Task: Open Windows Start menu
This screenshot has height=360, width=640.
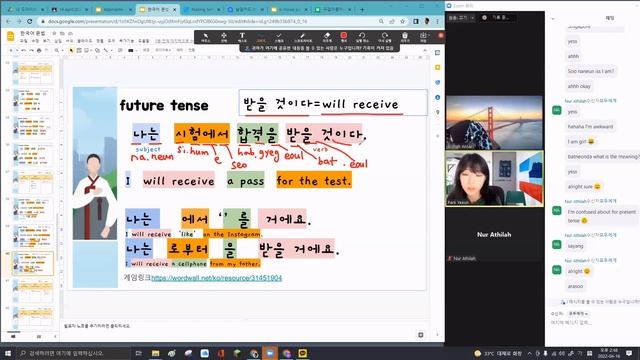Action: click(x=8, y=353)
